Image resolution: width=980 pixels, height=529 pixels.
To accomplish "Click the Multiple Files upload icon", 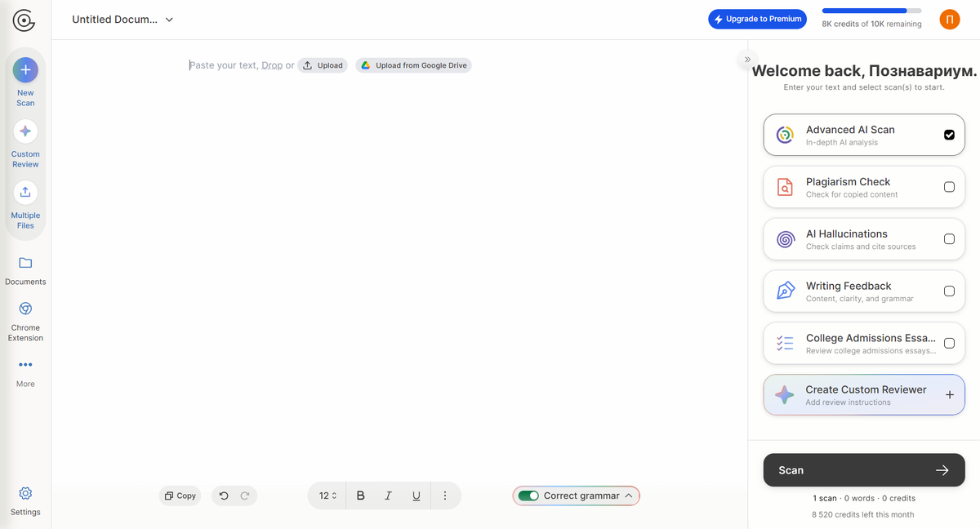I will point(25,193).
